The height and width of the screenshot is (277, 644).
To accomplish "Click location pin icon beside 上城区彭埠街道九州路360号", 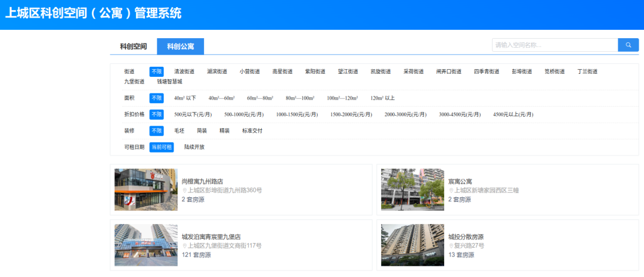I will coord(184,191).
